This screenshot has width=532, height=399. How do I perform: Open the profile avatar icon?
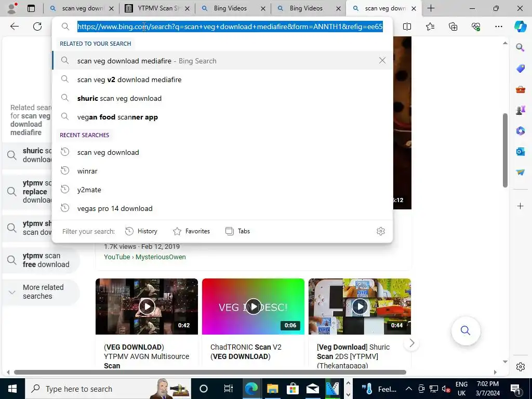coord(12,8)
